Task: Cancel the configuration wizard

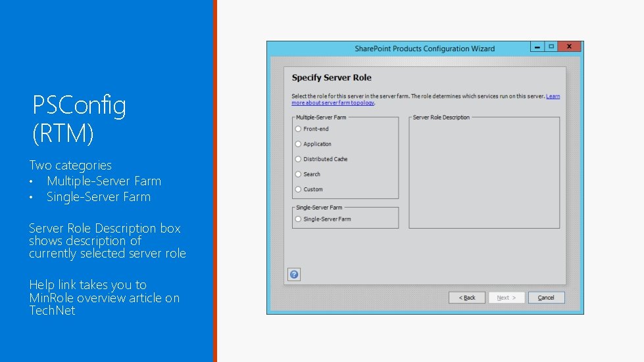Action: click(x=546, y=298)
